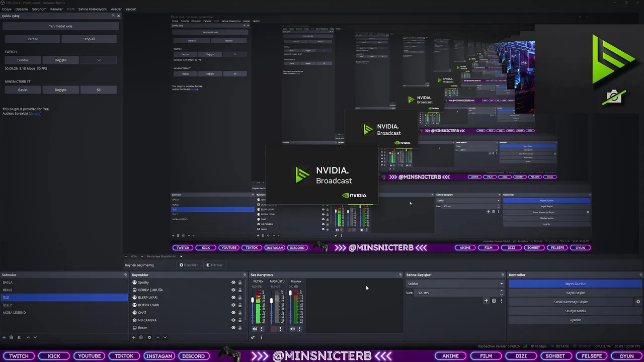The height and width of the screenshot is (362, 644).
Task: Toggle visibility of the CHAT source
Action: coord(233,313)
